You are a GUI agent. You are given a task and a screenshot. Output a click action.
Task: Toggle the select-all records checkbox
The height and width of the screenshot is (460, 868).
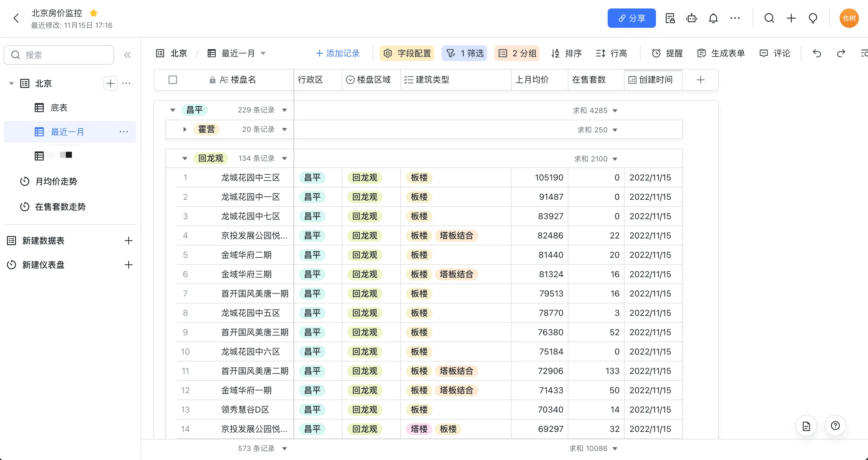coord(173,80)
